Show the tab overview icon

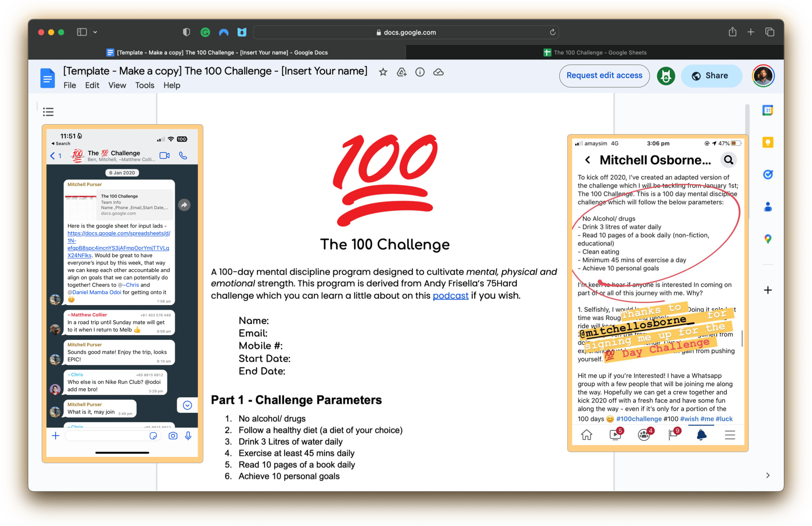point(770,32)
